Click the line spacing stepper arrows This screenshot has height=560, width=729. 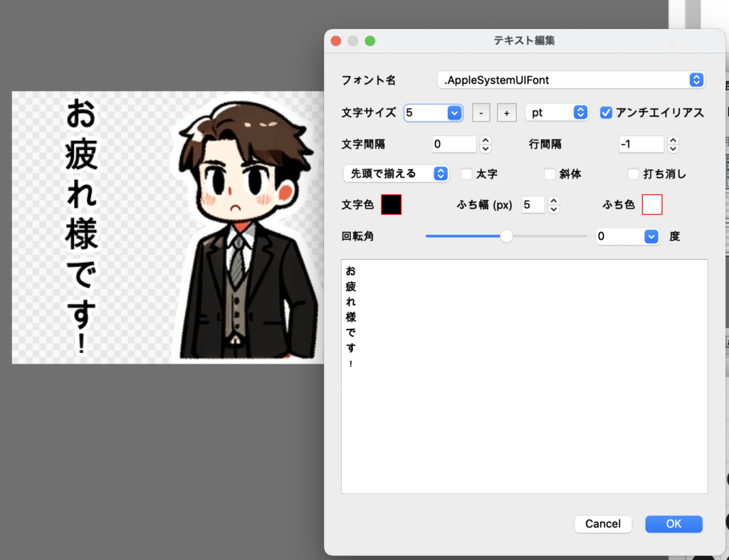click(x=673, y=144)
